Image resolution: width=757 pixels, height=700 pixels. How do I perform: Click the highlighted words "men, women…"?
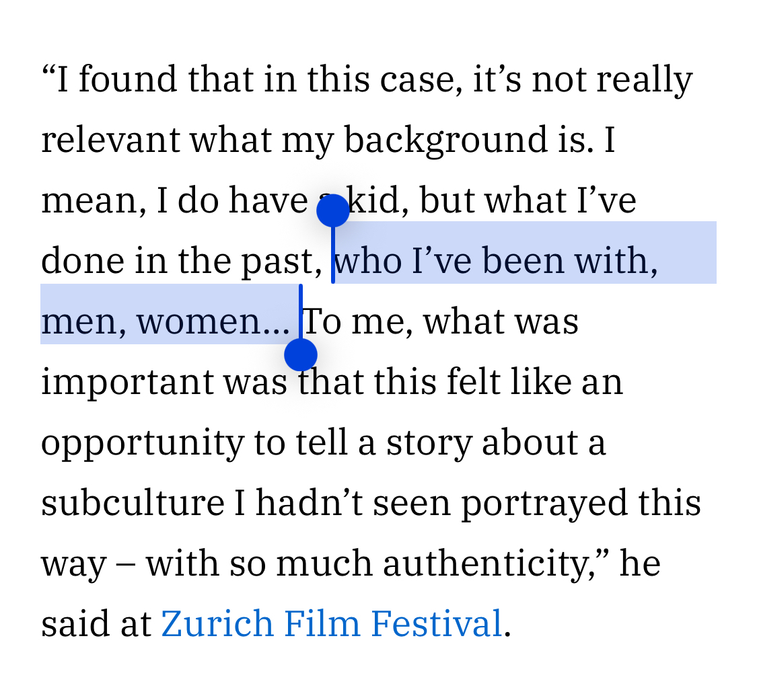pos(165,322)
